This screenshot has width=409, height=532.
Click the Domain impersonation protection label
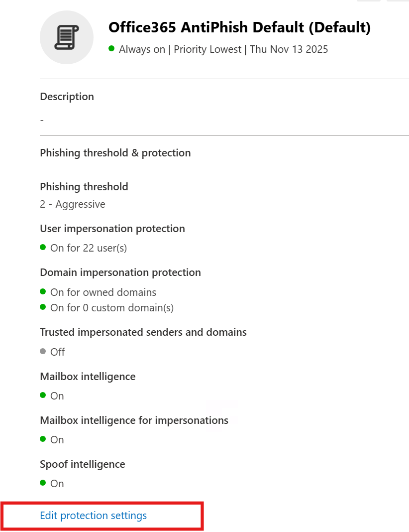click(120, 272)
